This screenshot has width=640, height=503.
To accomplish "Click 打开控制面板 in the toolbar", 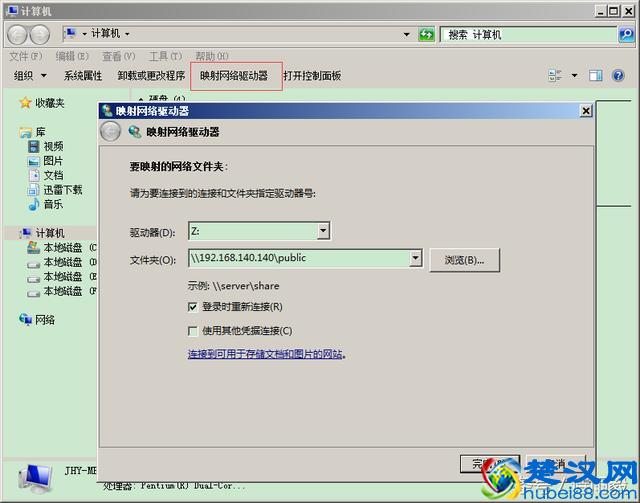I will pyautogui.click(x=312, y=76).
